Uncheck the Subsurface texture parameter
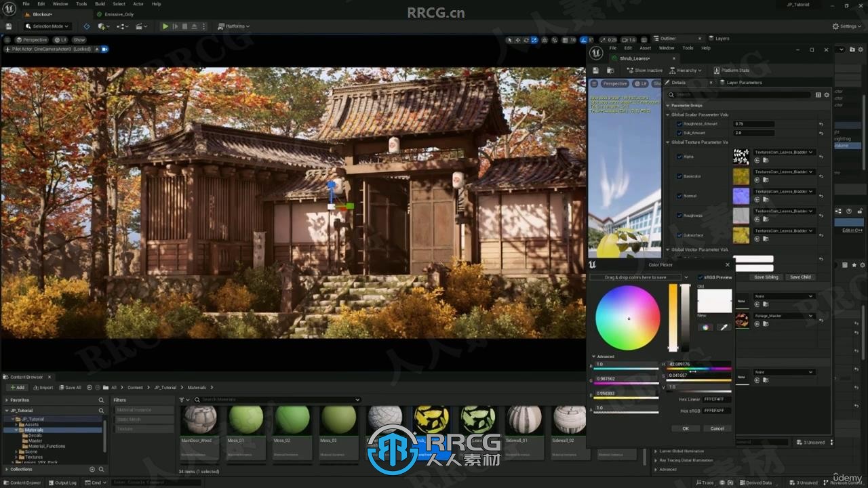The image size is (868, 488). (x=679, y=235)
